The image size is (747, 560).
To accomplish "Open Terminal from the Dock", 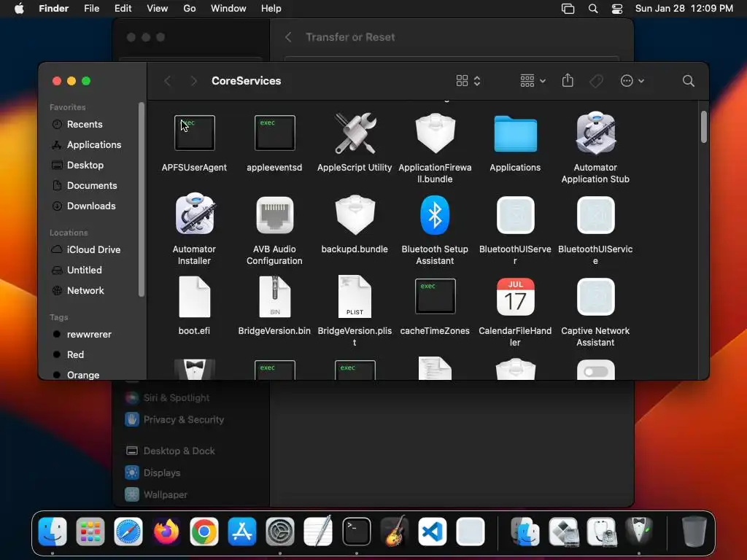I will point(356,532).
